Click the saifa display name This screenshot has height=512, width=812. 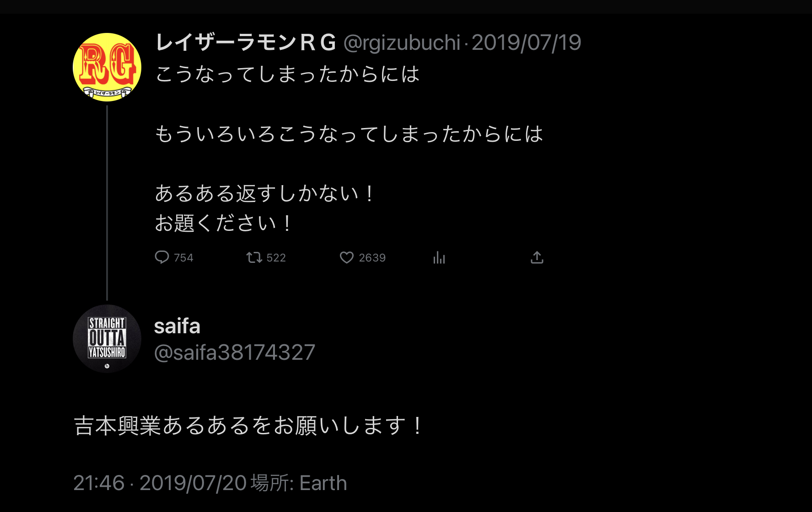coord(177,326)
